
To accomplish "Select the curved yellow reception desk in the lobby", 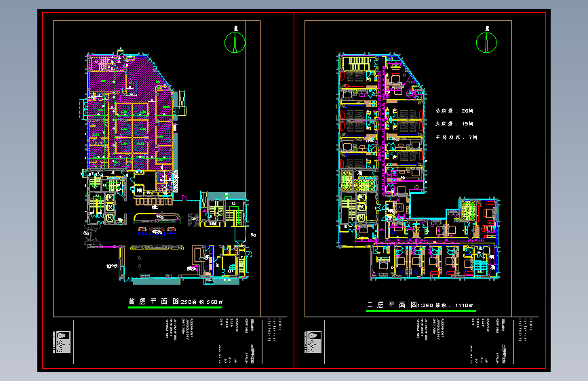I will pyautogui.click(x=157, y=218).
